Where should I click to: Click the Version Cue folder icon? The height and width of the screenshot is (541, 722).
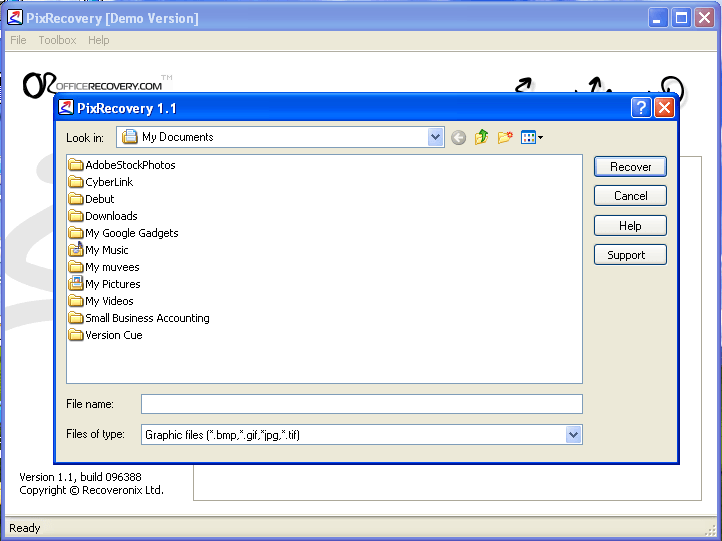[76, 335]
